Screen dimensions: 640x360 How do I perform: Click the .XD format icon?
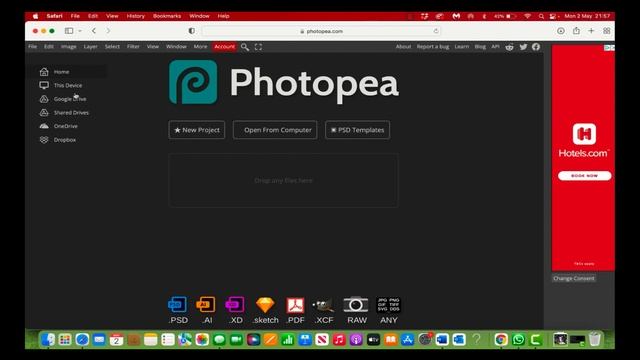pyautogui.click(x=235, y=310)
